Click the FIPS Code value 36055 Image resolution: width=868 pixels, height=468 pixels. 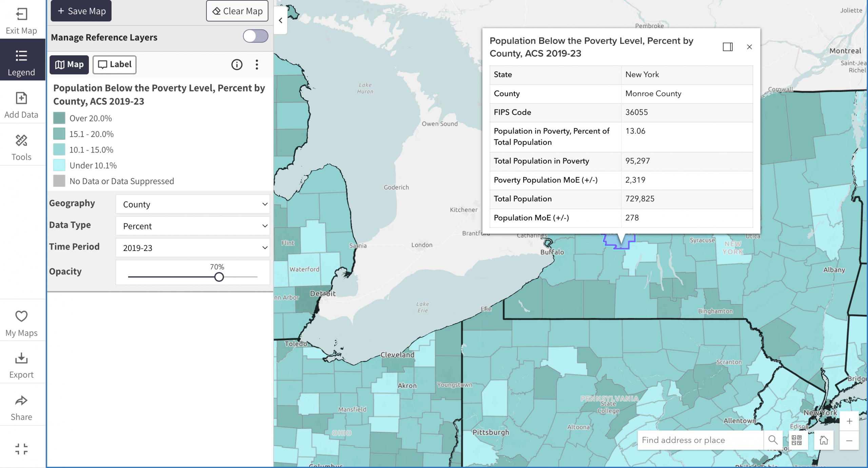pos(636,112)
